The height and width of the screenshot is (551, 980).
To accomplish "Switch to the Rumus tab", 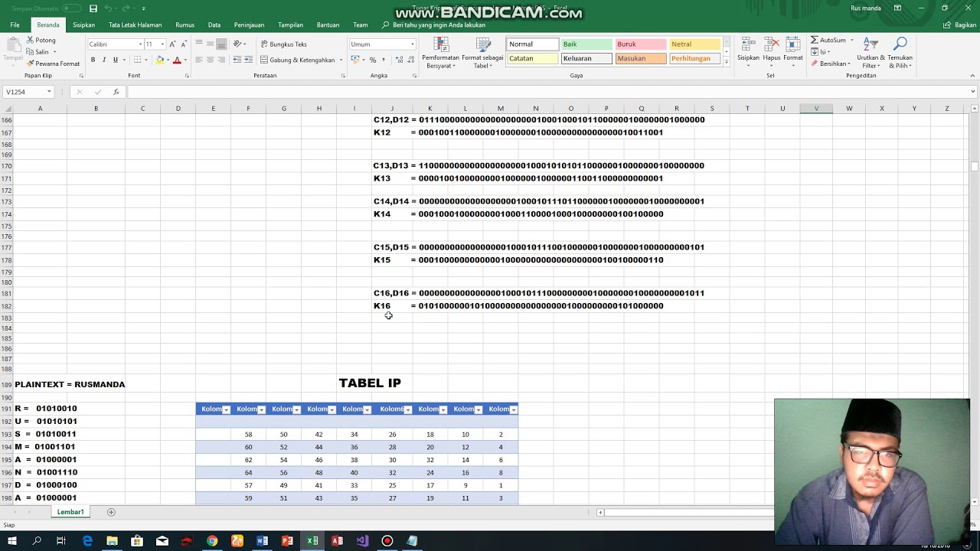I will click(185, 24).
